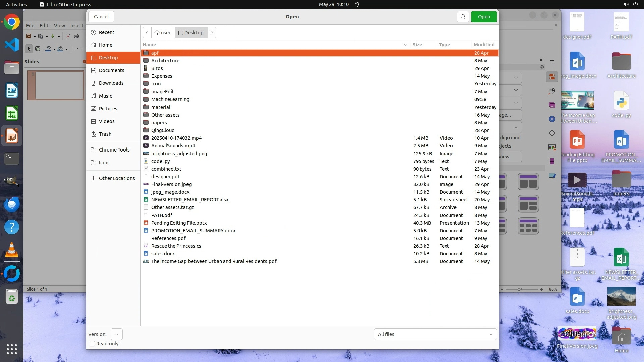Toggle the Read-only checkbox
This screenshot has height=362, width=644.
pos(92,344)
